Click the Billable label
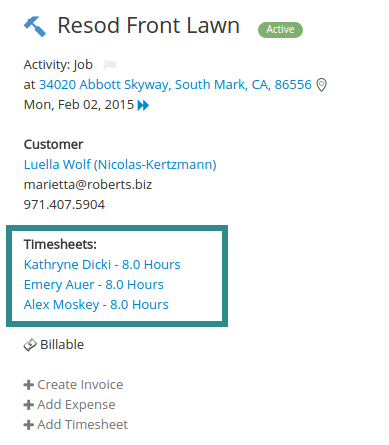 click(x=62, y=345)
